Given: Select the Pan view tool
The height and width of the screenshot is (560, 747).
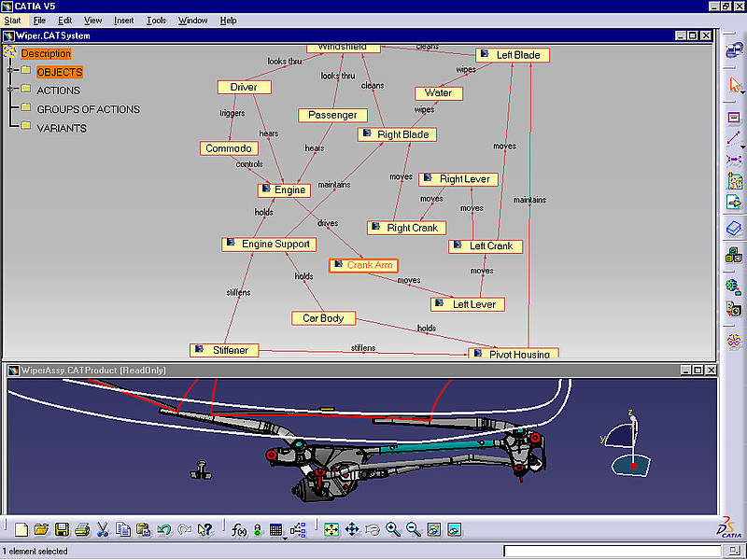Looking at the screenshot, I should (352, 529).
